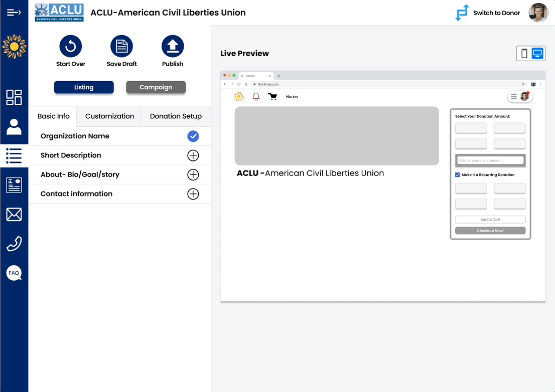Screen dimensions: 555x392
Task: Click the envelope mail icon in the sidebar
Action: point(14,215)
